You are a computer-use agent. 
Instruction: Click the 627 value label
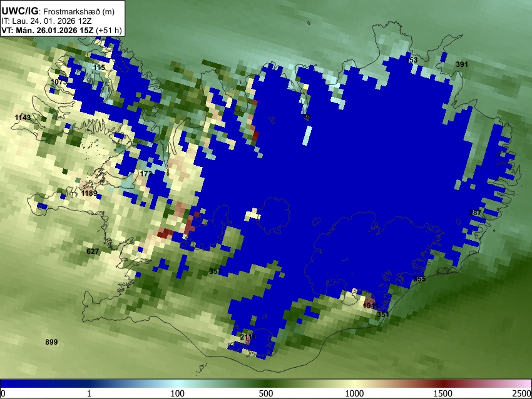click(93, 251)
